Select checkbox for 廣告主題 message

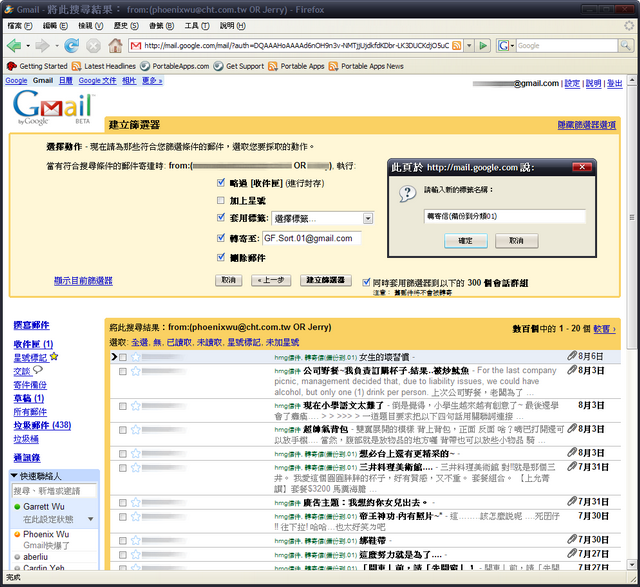122,503
